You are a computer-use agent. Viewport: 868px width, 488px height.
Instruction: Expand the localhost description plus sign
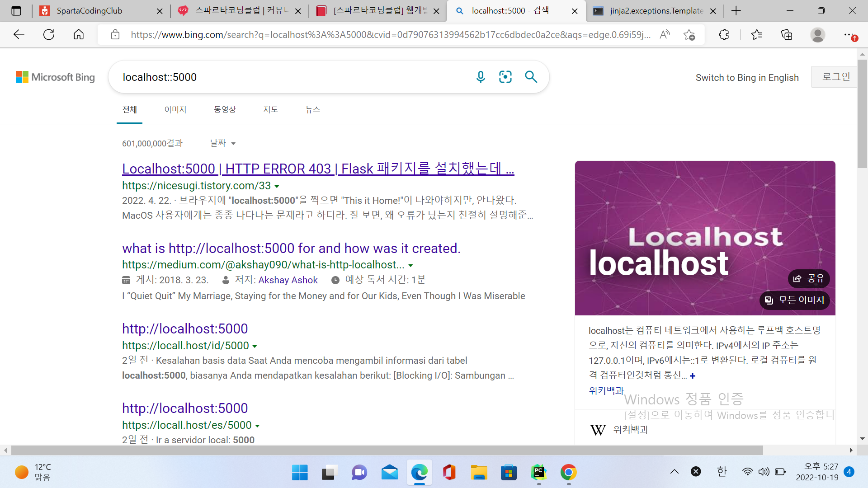[692, 376]
